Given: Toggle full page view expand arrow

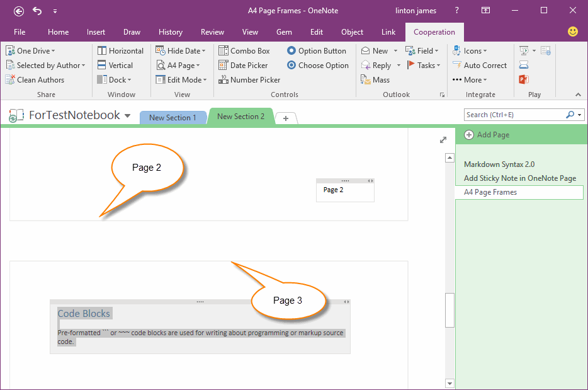Looking at the screenshot, I should (443, 140).
